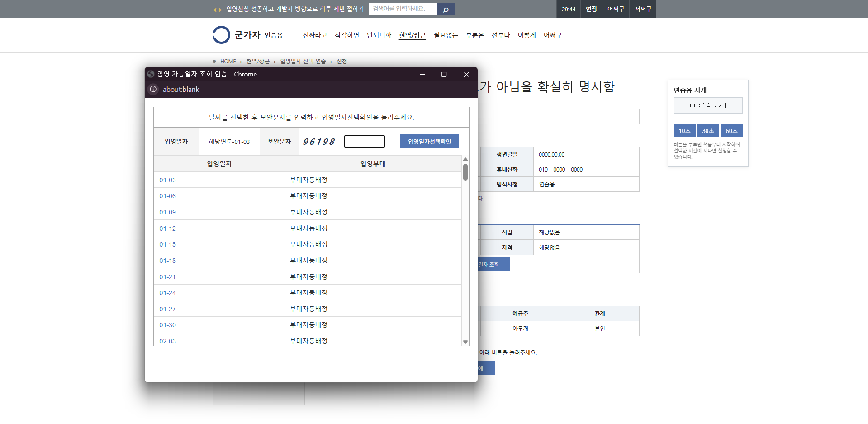
Task: Click the arrows icon before top banner text
Action: click(218, 10)
